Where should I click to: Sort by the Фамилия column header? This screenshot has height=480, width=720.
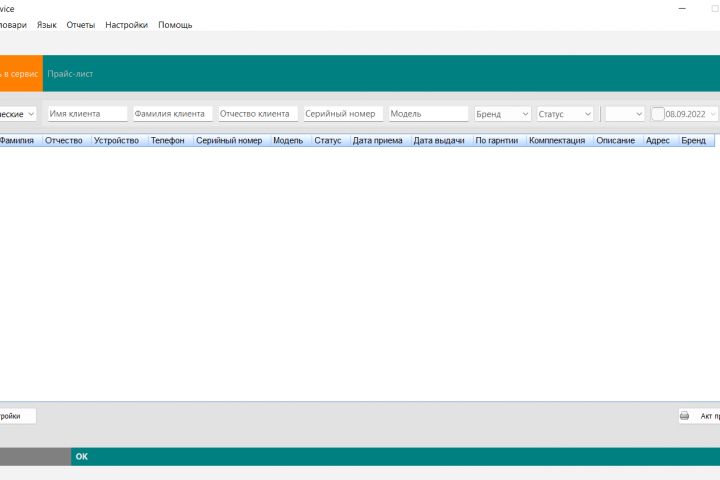tap(20, 141)
